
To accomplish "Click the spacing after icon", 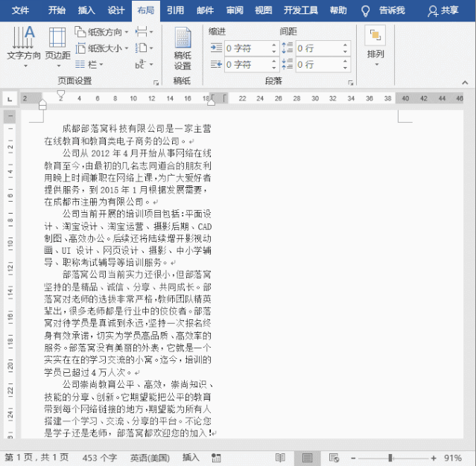I will pos(288,64).
